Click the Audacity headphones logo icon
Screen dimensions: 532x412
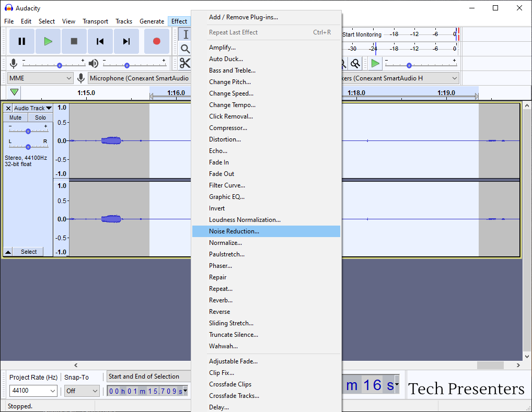[x=9, y=8]
